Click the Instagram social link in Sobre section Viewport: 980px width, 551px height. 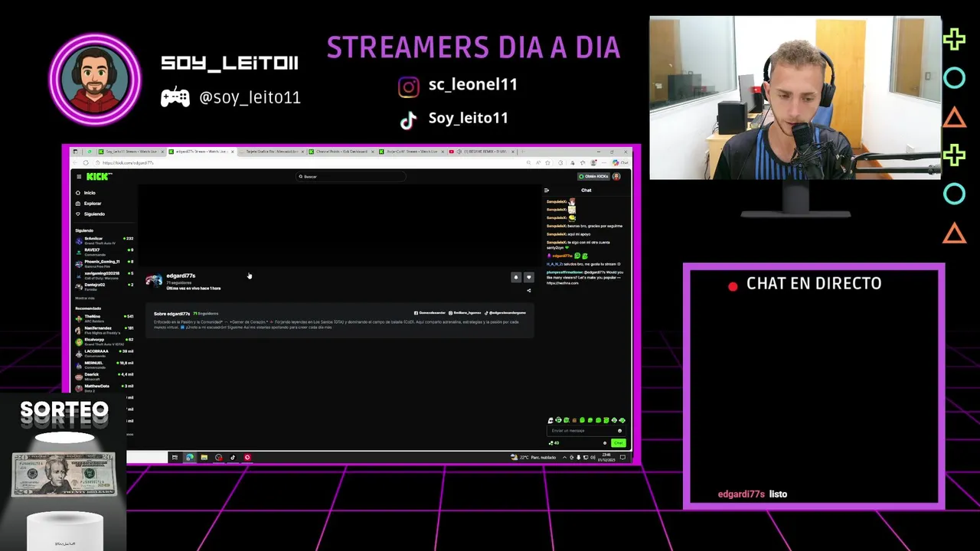464,313
